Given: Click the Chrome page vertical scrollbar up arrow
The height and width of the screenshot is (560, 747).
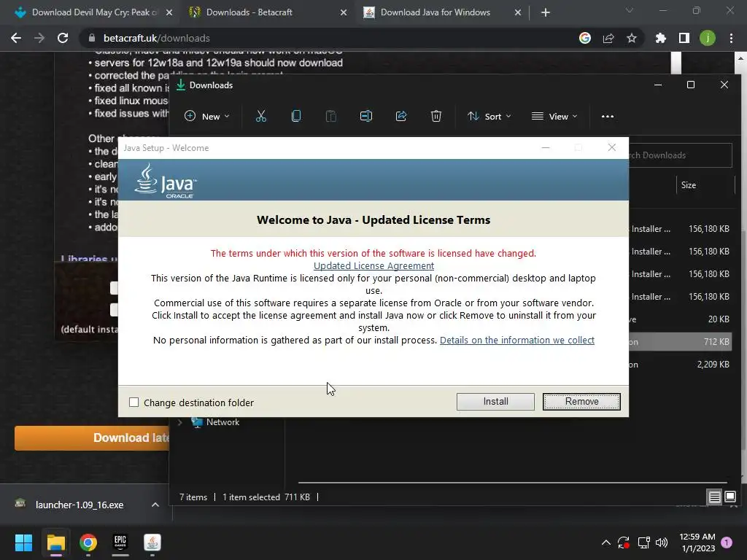Looking at the screenshot, I should 741,58.
